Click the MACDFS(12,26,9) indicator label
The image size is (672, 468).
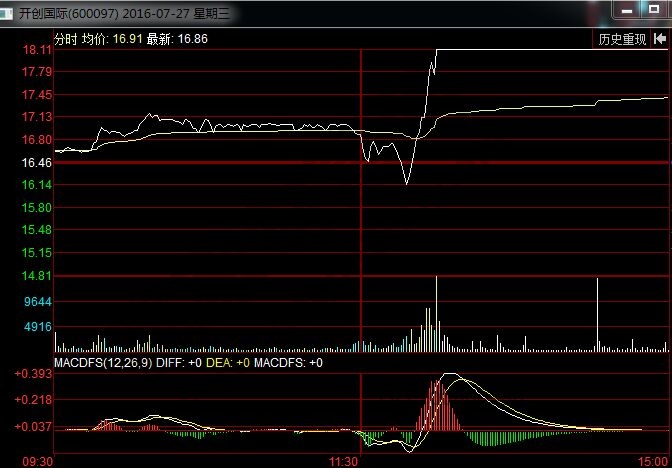point(98,362)
